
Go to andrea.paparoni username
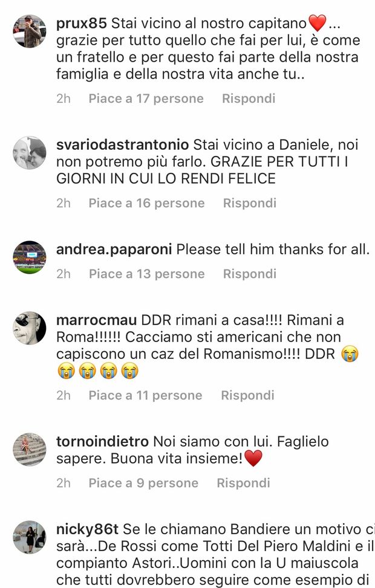click(x=114, y=250)
